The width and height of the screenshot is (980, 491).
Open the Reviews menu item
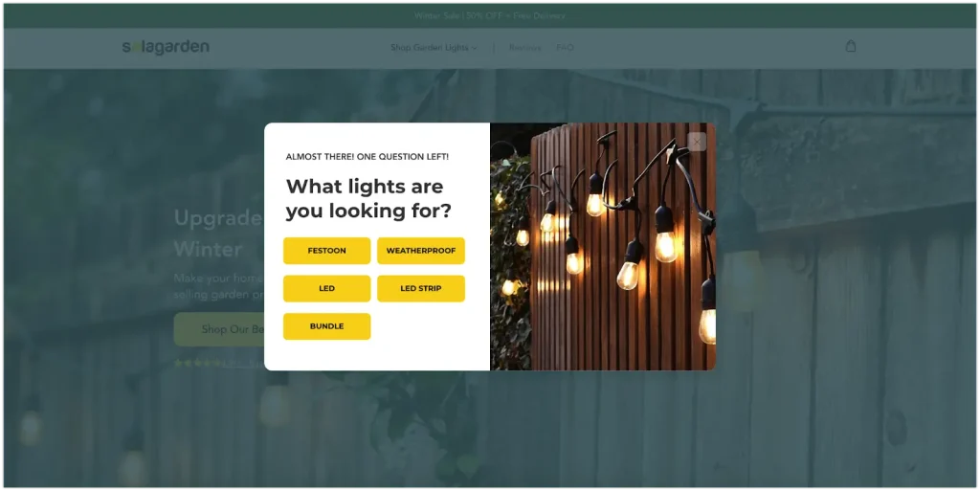click(524, 48)
